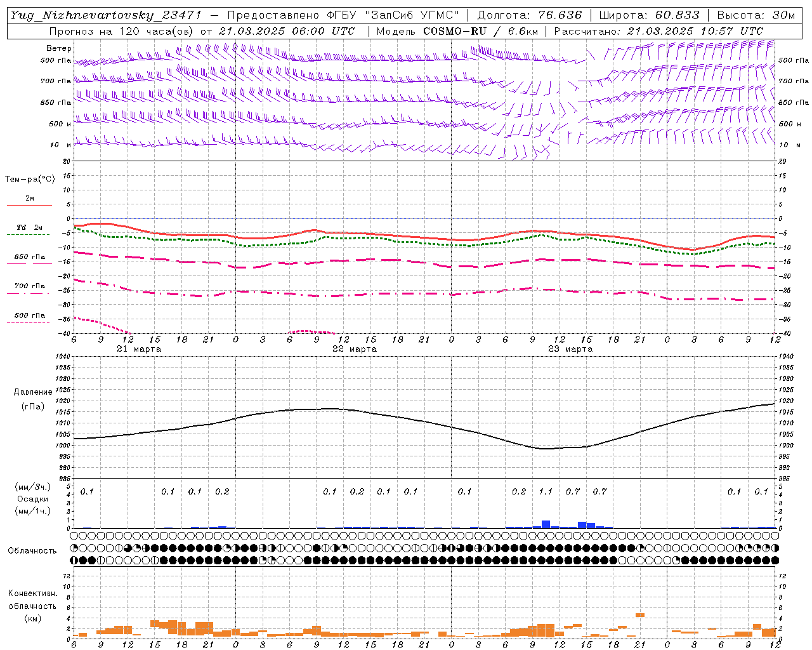Screen dimensions: 812x650
Task: Click the elevation text Высота: 30м
Action: [756, 15]
